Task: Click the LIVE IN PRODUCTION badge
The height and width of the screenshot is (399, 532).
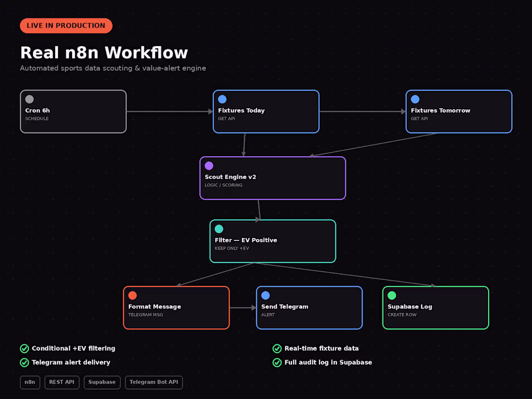Action: (66, 26)
